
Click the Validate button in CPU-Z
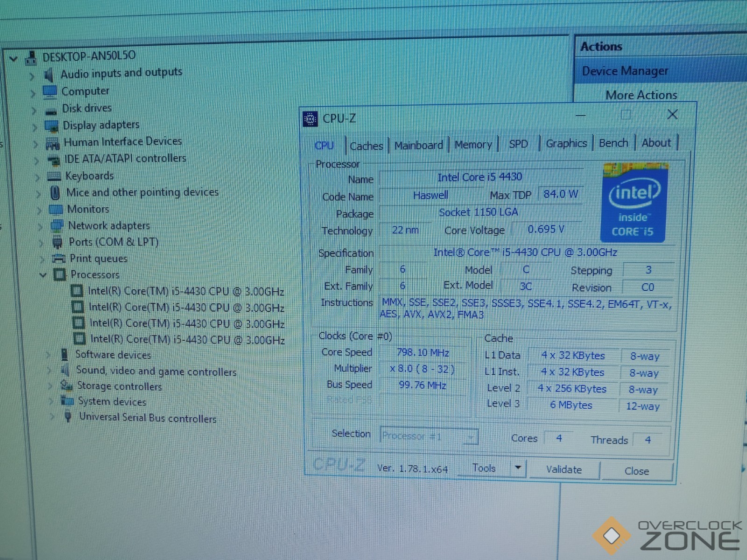pyautogui.click(x=564, y=469)
